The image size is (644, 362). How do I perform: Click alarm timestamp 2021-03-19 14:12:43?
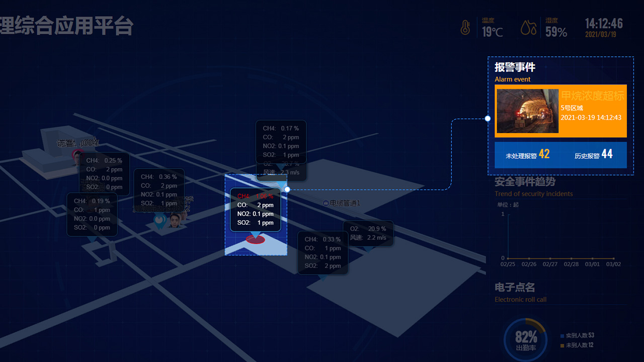pyautogui.click(x=591, y=118)
